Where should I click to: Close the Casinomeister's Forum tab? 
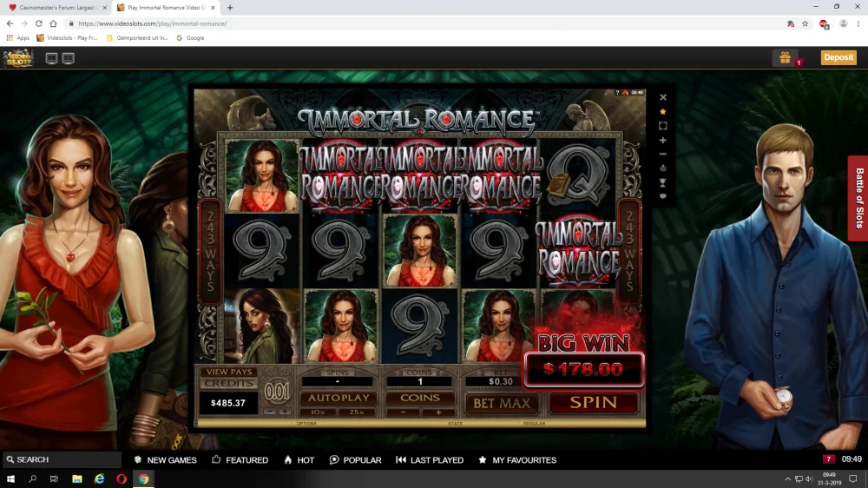tap(105, 8)
